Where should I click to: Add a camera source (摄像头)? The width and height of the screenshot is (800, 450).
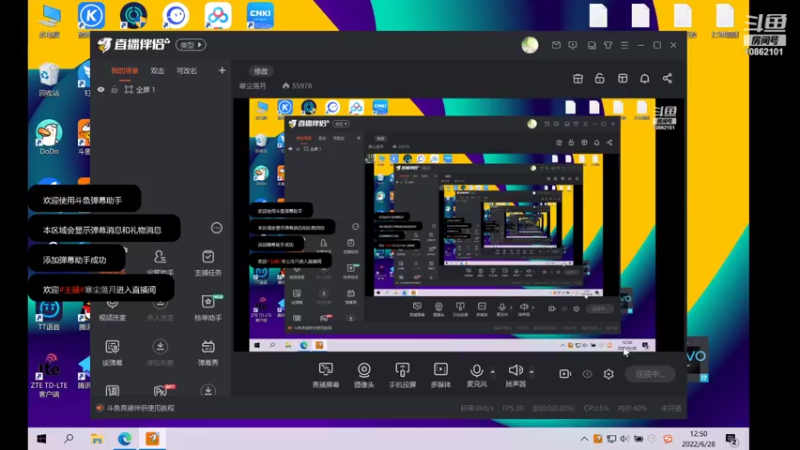(364, 375)
